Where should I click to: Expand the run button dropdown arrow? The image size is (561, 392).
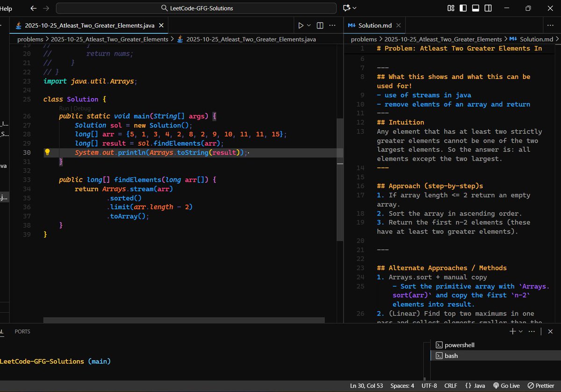(309, 25)
